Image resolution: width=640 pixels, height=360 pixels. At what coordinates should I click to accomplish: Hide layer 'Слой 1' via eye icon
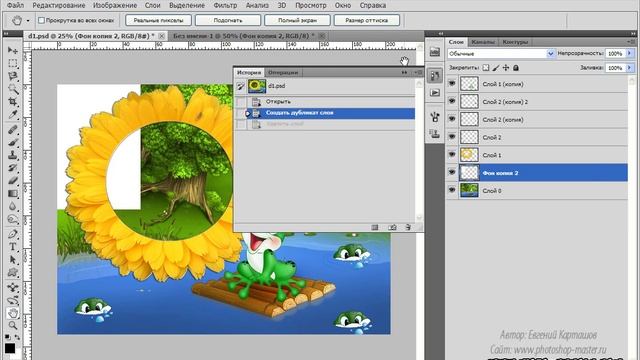point(452,154)
